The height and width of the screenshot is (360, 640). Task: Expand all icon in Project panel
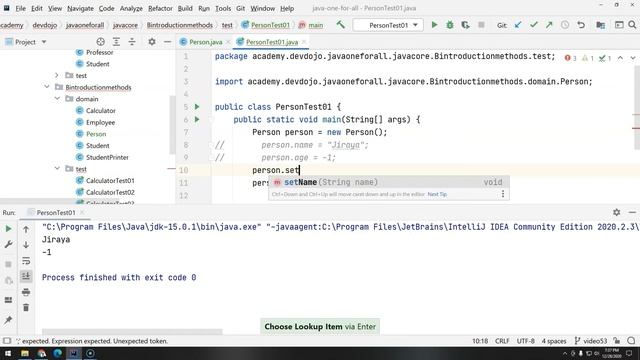[116, 42]
